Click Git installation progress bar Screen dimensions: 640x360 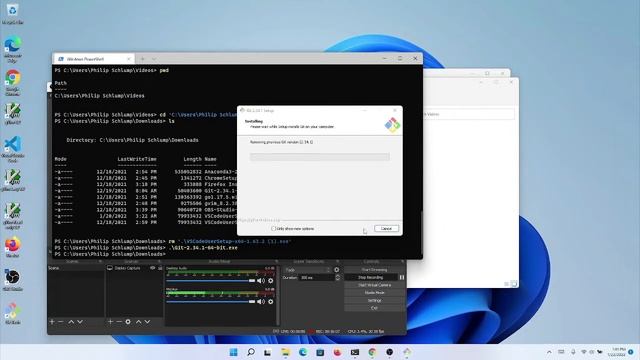click(x=320, y=157)
